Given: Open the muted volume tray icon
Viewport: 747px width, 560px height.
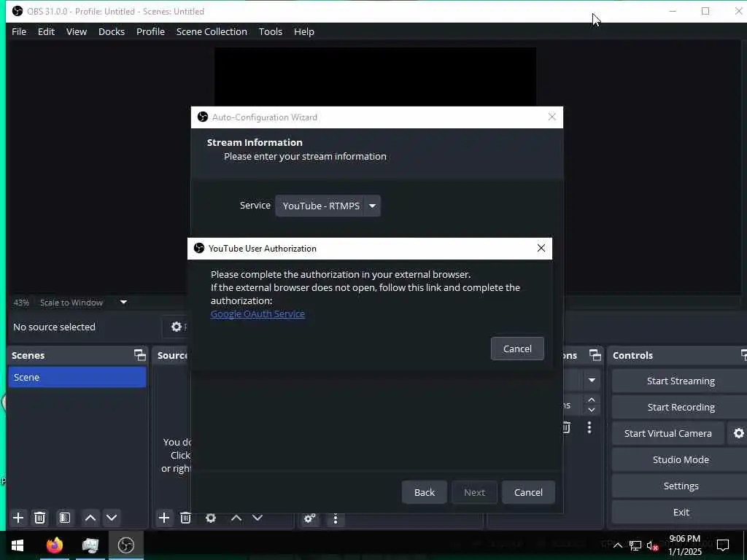Looking at the screenshot, I should pyautogui.click(x=652, y=545).
